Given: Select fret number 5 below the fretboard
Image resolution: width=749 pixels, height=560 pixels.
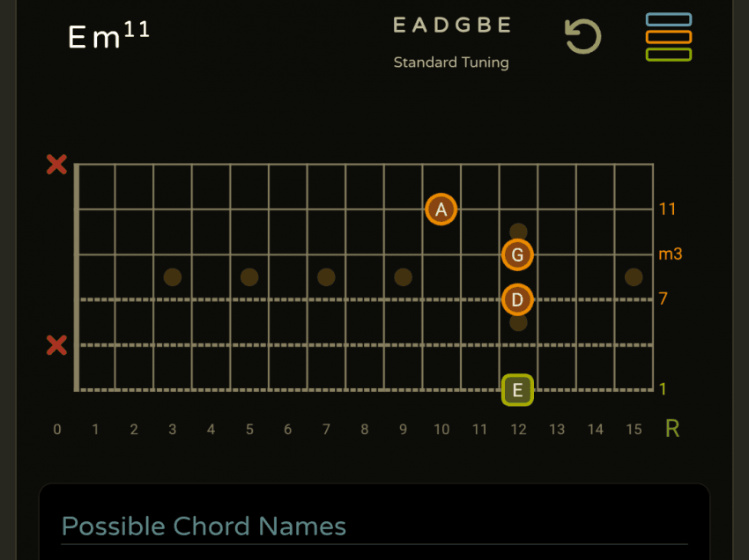Looking at the screenshot, I should coord(249,430).
